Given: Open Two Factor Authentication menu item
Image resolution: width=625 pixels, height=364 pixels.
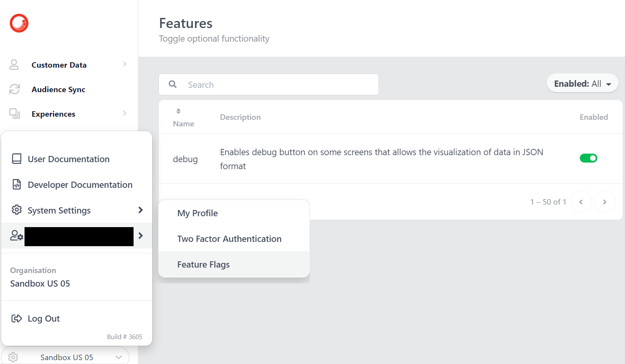Looking at the screenshot, I should [229, 238].
